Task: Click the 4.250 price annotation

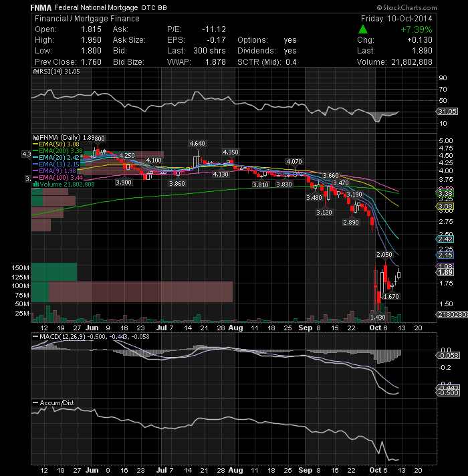Action: tap(126, 155)
